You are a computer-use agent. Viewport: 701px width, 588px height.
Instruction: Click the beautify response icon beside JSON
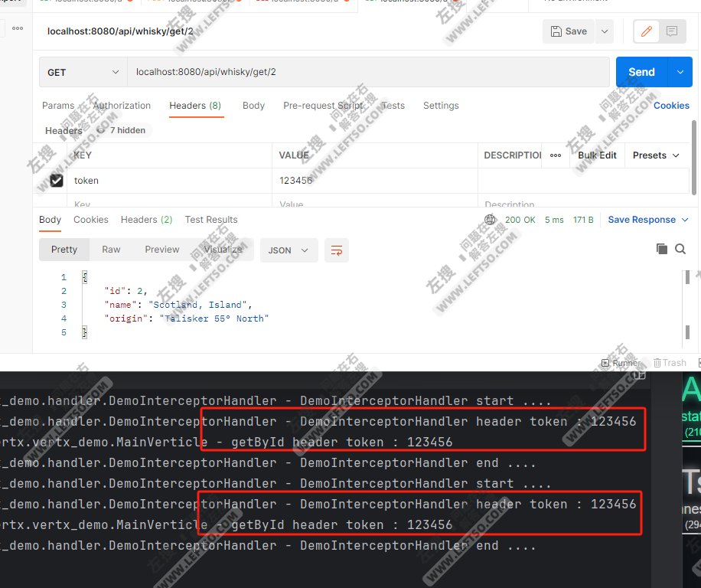[x=337, y=250]
